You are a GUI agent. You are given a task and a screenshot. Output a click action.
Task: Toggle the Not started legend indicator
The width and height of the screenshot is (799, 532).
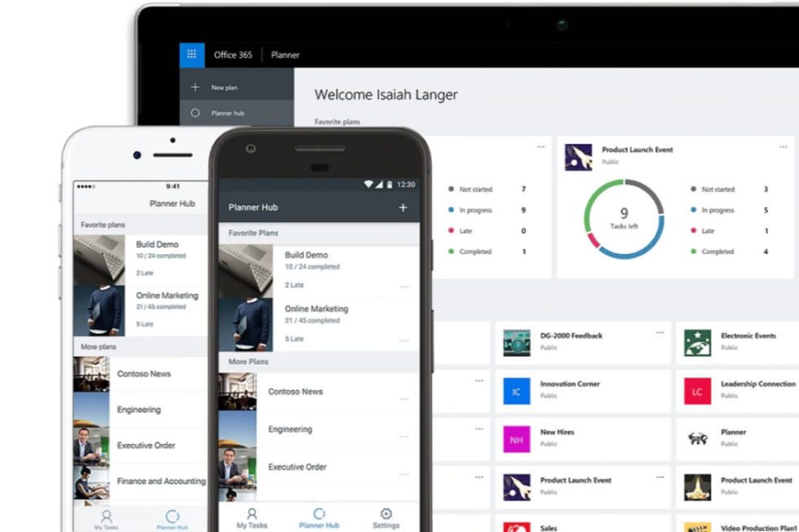coord(451,188)
